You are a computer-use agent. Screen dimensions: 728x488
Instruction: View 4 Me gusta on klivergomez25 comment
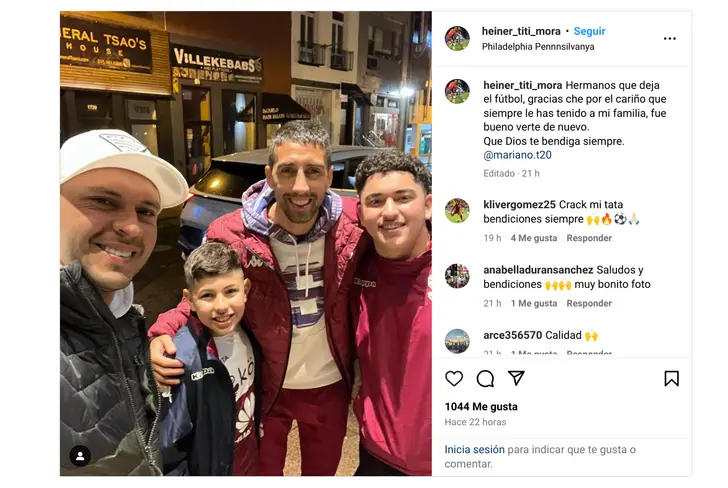[x=533, y=238]
